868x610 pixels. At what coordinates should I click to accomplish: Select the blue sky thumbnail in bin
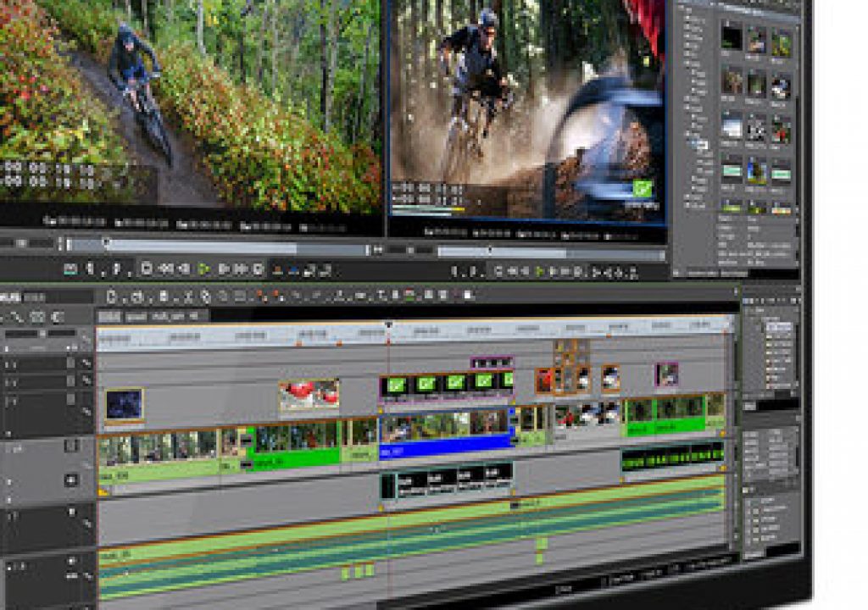[756, 170]
